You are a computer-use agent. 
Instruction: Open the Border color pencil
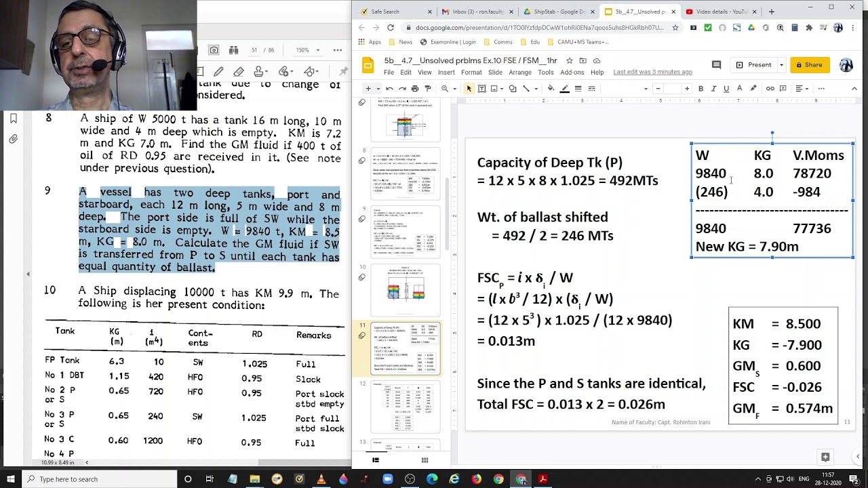pyautogui.click(x=564, y=89)
